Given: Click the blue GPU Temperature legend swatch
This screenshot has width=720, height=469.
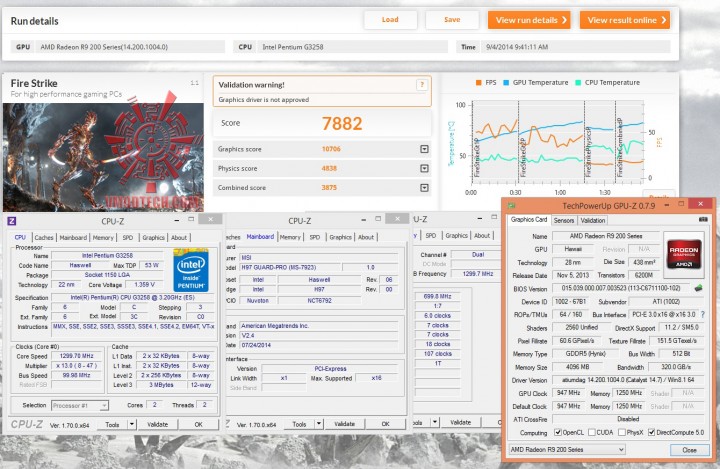Looking at the screenshot, I should [506, 83].
